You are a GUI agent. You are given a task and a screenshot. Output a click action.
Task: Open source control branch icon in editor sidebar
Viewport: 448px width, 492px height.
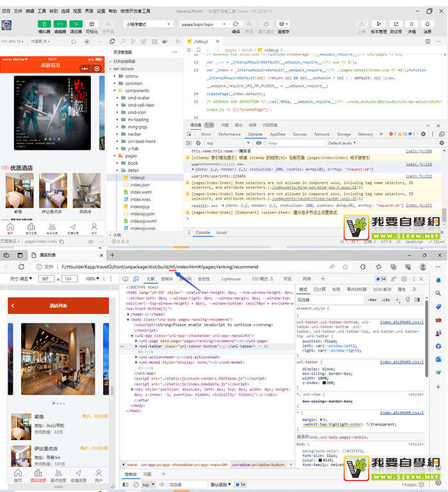[133, 42]
